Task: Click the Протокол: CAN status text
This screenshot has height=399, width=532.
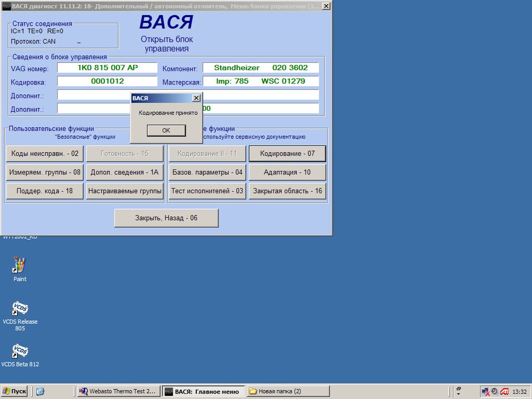Action: pos(33,41)
